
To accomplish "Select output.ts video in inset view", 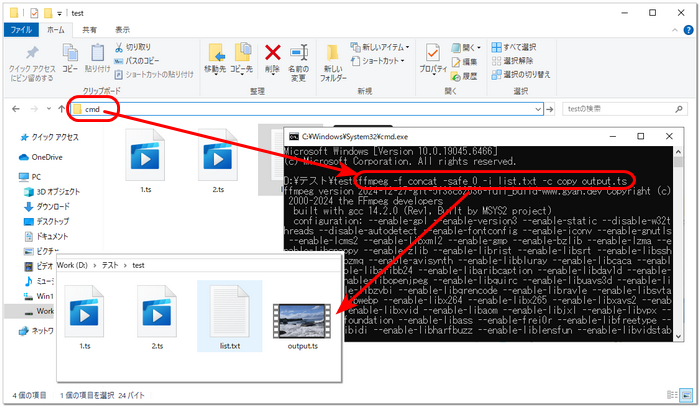I will point(302,325).
